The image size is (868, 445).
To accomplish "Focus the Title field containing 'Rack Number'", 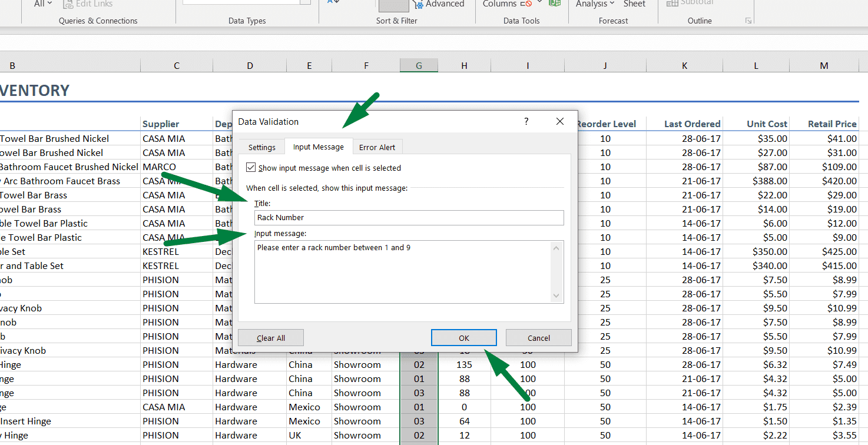I will click(409, 218).
